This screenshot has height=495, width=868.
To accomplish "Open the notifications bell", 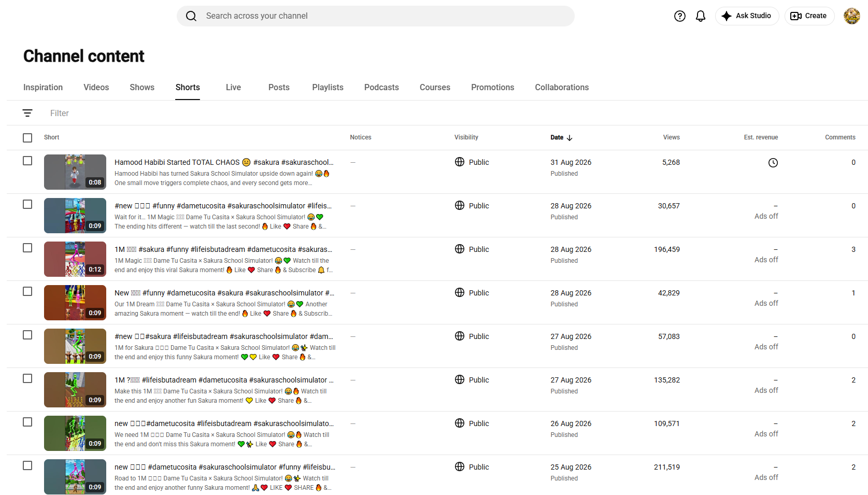I will (701, 16).
